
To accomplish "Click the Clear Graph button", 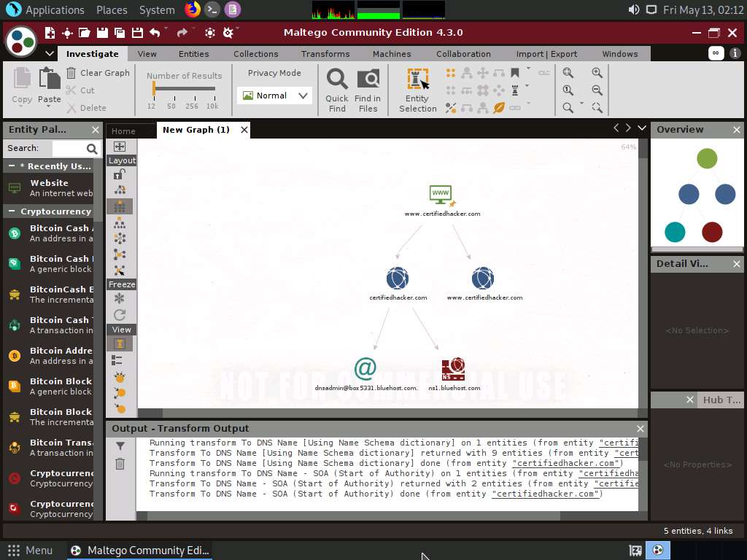I will point(98,72).
